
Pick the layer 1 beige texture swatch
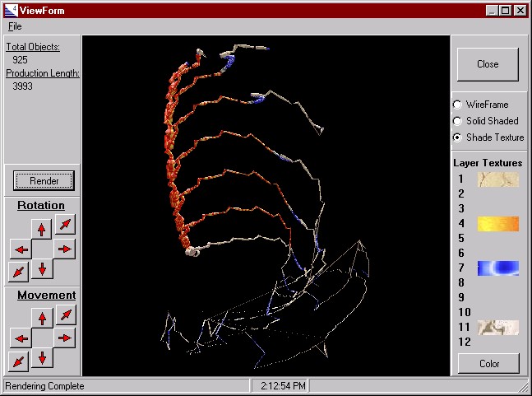coord(498,179)
